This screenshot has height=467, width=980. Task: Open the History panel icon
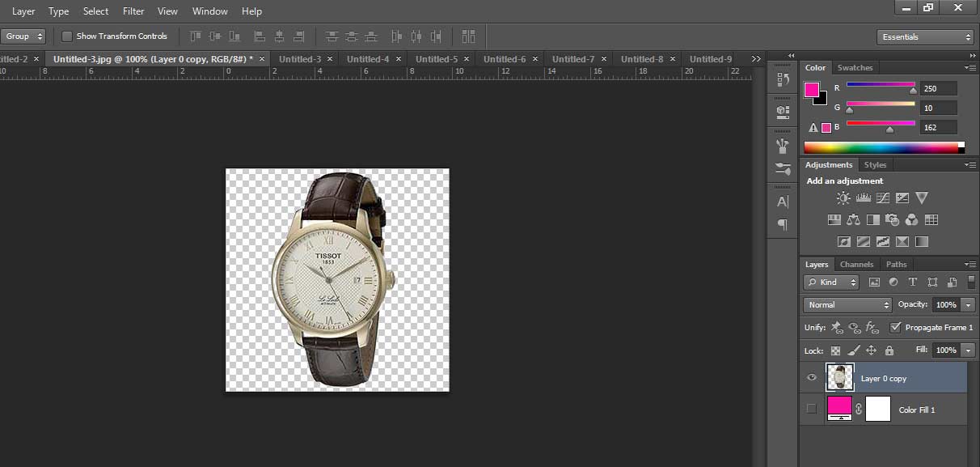pyautogui.click(x=782, y=79)
